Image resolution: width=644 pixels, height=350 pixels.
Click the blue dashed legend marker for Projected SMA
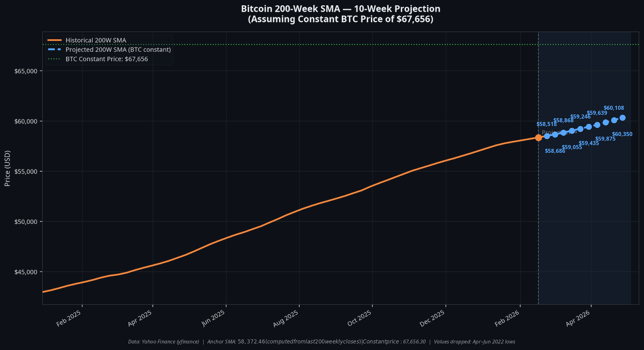(x=55, y=50)
